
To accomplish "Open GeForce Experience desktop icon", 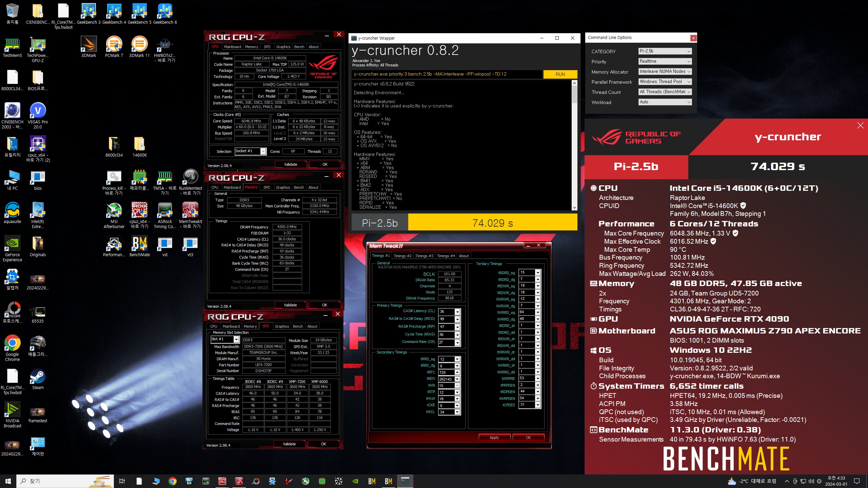I will coord(12,249).
